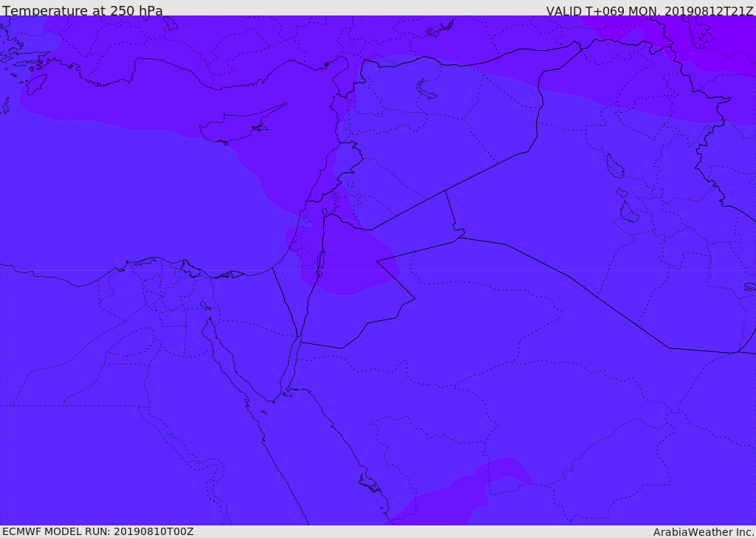Click the 'VALID T+069 MON. 20190812T21Z' label
This screenshot has height=538, width=756.
pos(650,11)
